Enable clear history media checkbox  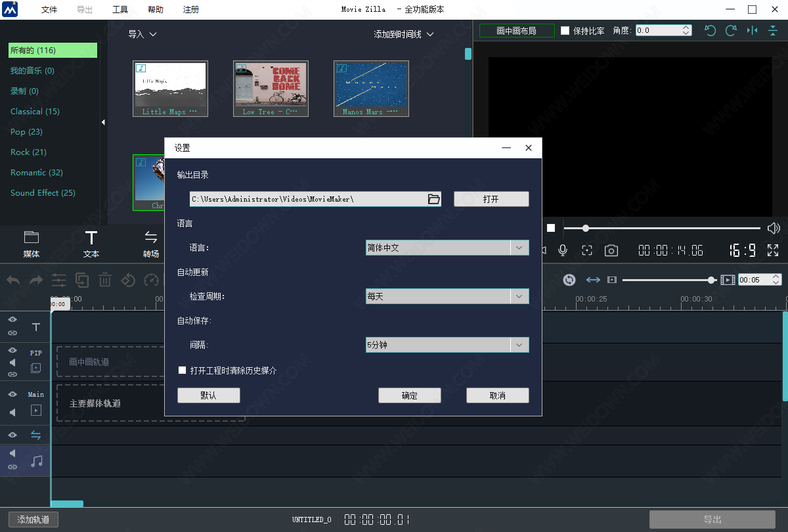coord(183,370)
